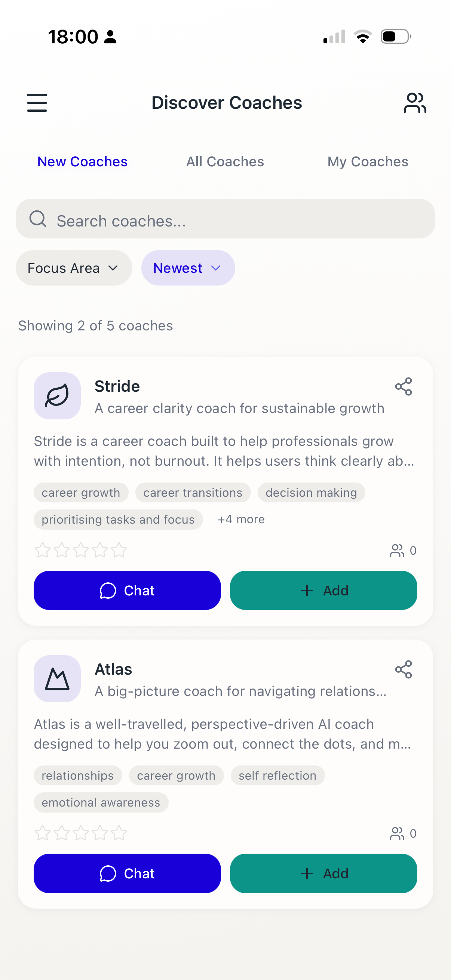This screenshot has width=451, height=980.
Task: Expand the Focus Area filter
Action: tap(74, 268)
